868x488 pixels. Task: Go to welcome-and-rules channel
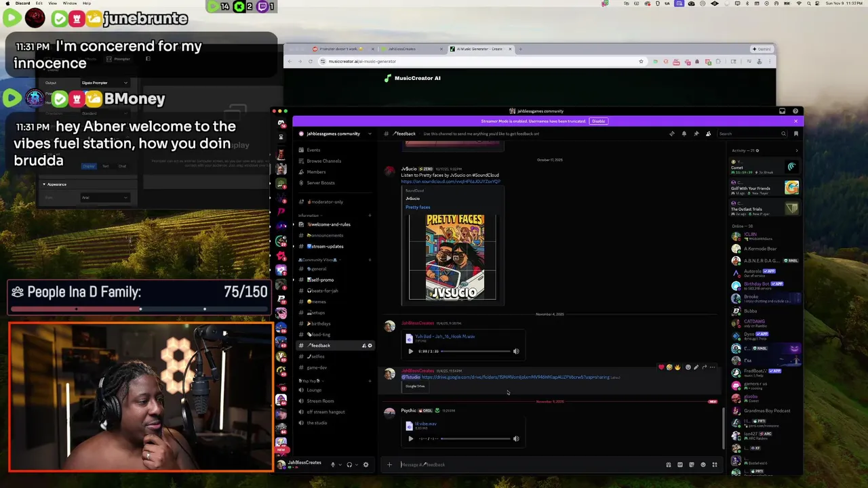[x=332, y=224]
